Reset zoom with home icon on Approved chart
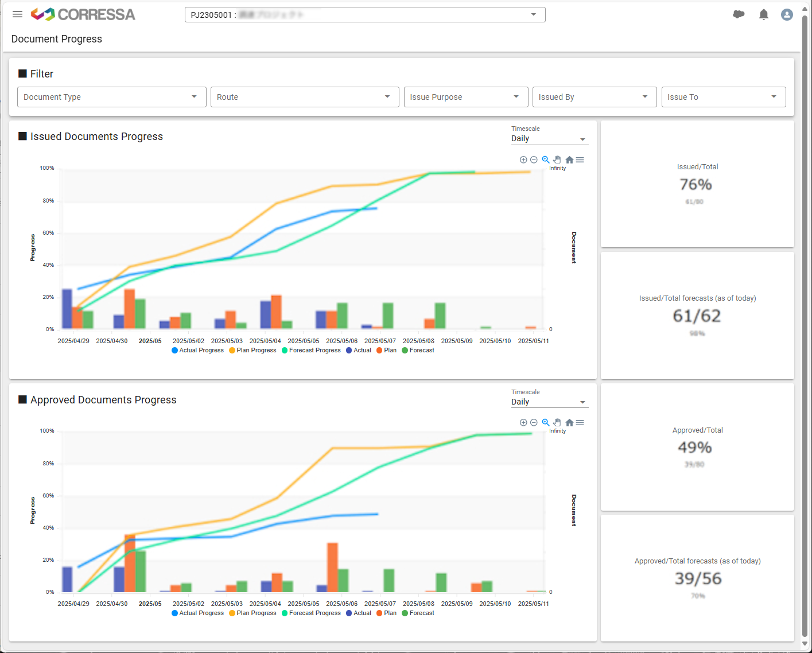Viewport: 812px width, 653px height. [x=569, y=423]
